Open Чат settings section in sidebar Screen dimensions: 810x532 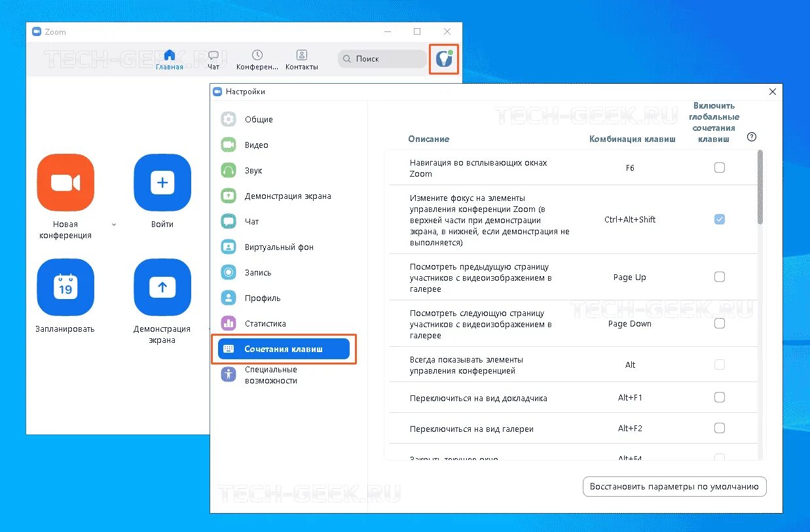(x=252, y=222)
